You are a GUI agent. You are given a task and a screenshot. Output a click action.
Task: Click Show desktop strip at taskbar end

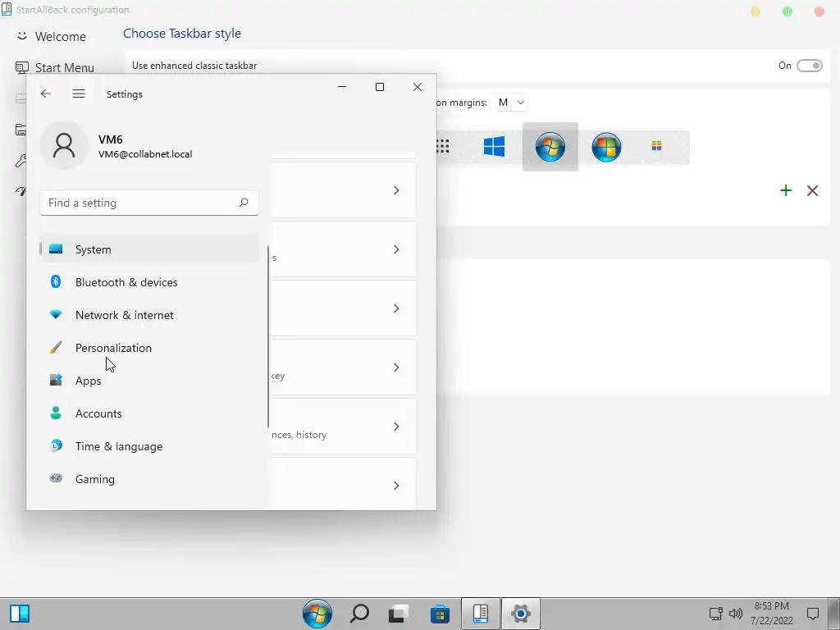coord(834,614)
